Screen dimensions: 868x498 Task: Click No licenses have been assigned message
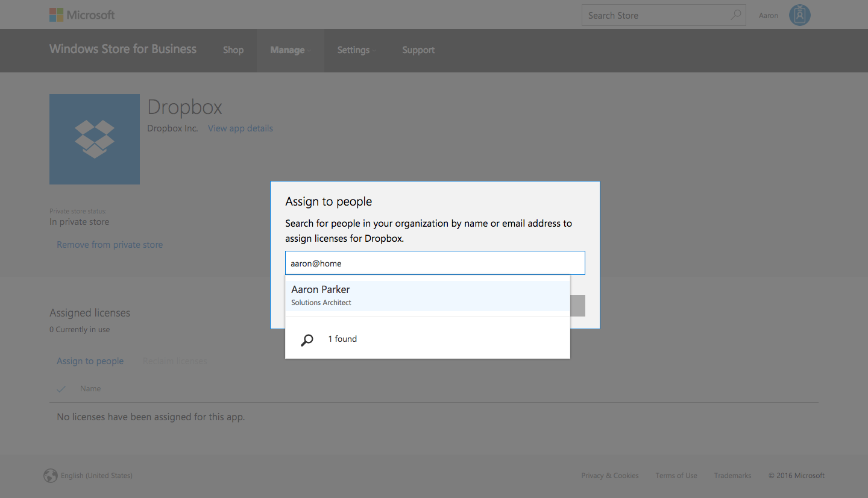coord(151,417)
